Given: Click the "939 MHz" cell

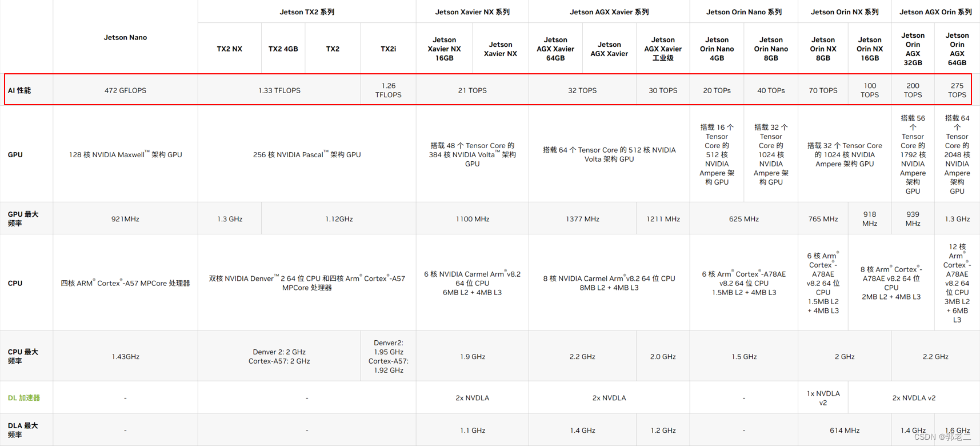Looking at the screenshot, I should coord(913,219).
